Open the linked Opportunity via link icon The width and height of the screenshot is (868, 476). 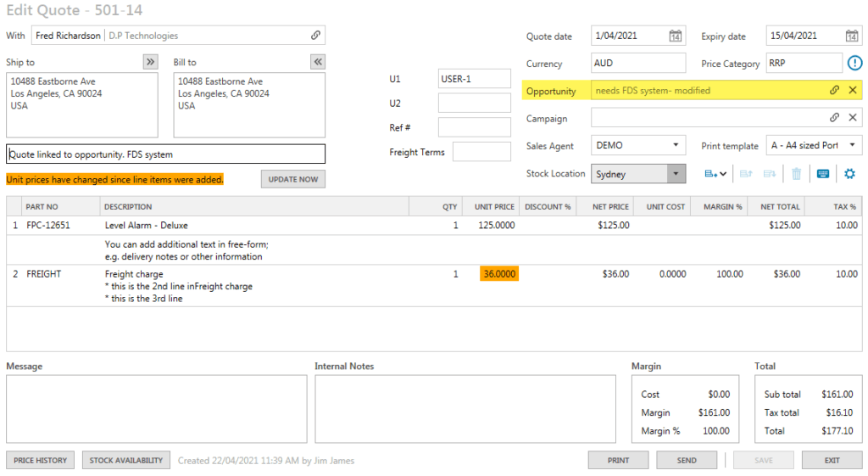click(834, 90)
